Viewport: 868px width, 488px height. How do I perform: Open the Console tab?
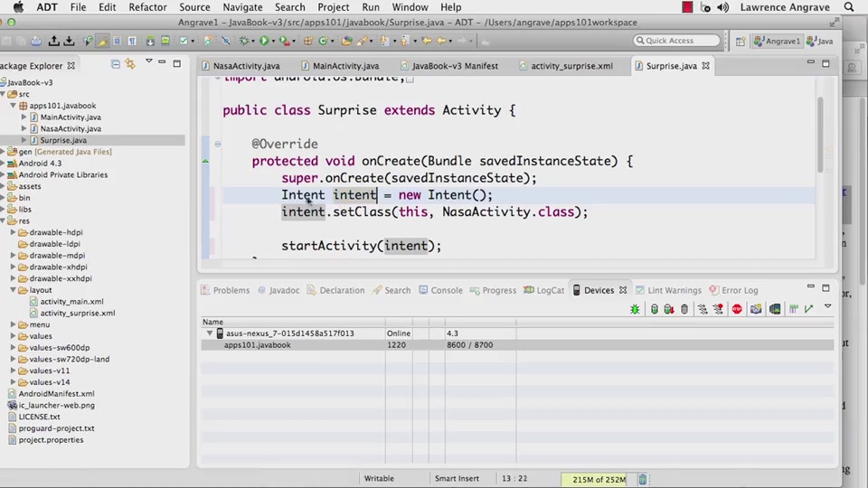pyautogui.click(x=440, y=290)
